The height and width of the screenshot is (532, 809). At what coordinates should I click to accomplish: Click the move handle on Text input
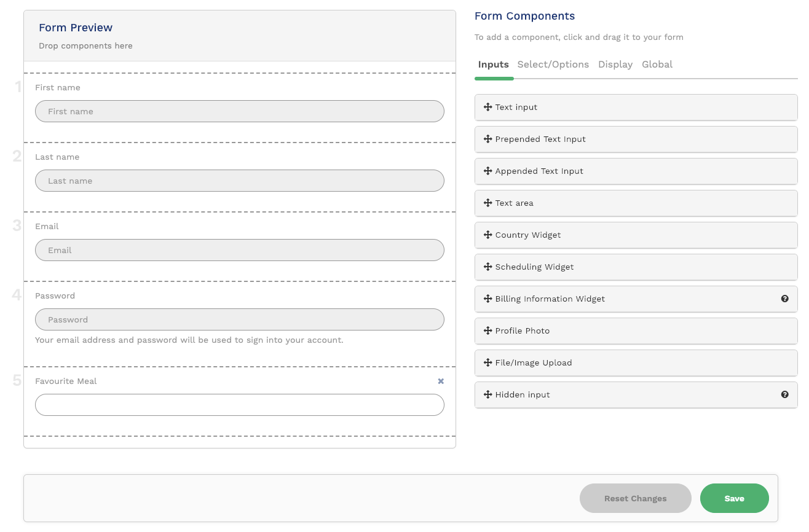pos(487,107)
